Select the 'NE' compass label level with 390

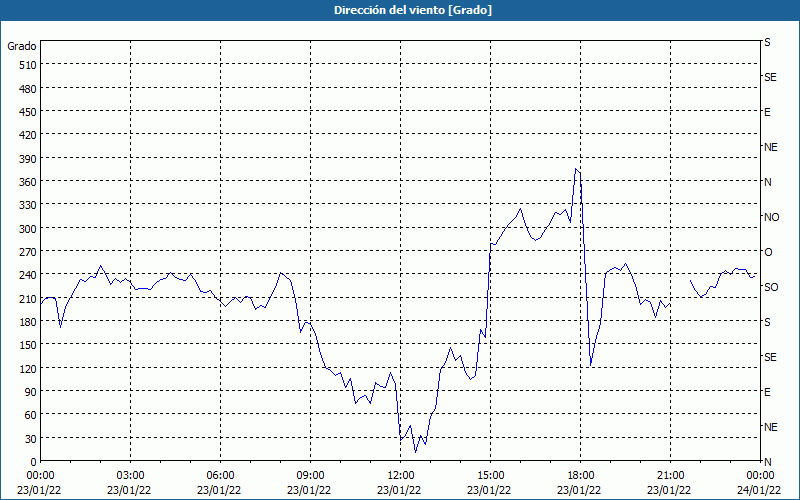coord(770,147)
